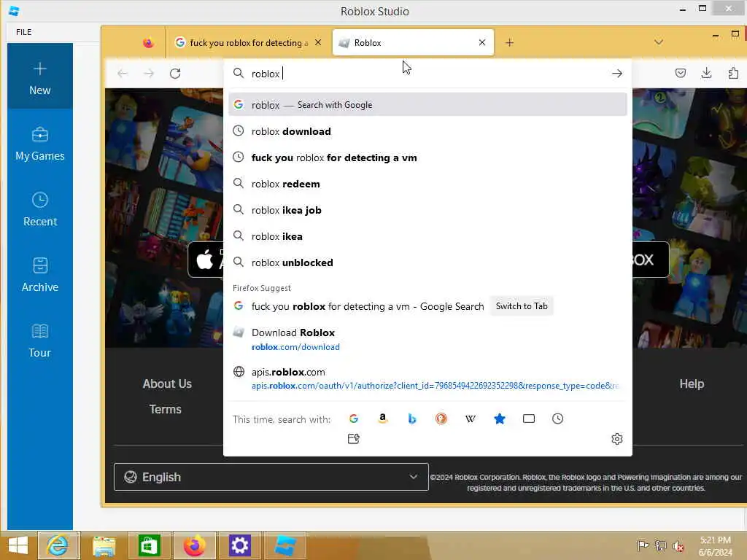This screenshot has width=747, height=560.
Task: Click the network icon in system tray
Action: 660,545
